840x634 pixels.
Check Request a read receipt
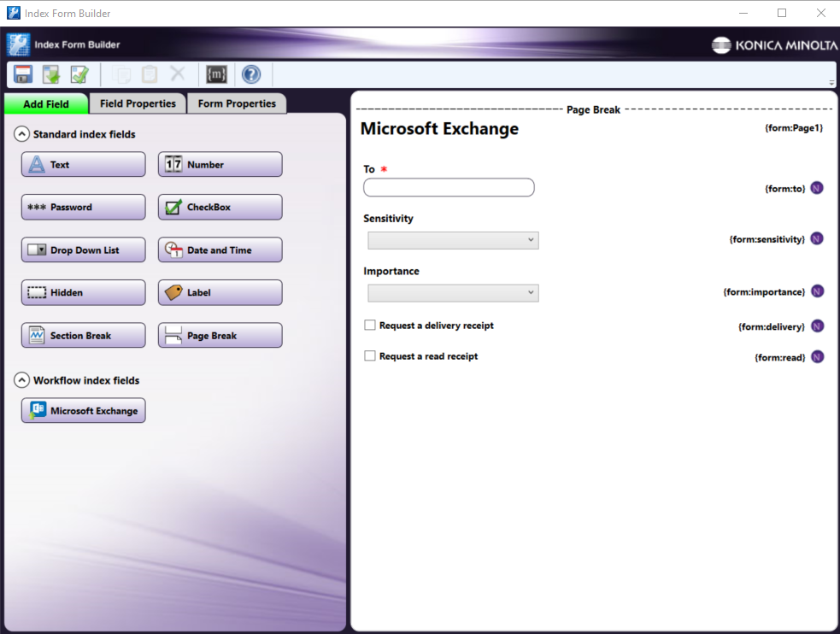[370, 355]
